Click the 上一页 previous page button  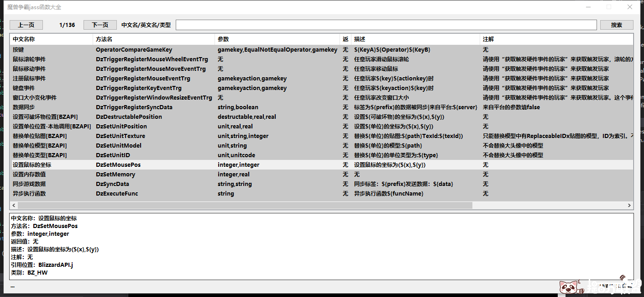[x=26, y=25]
